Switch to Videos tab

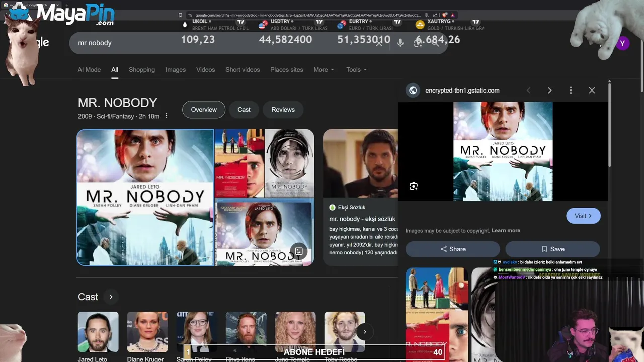(x=205, y=70)
